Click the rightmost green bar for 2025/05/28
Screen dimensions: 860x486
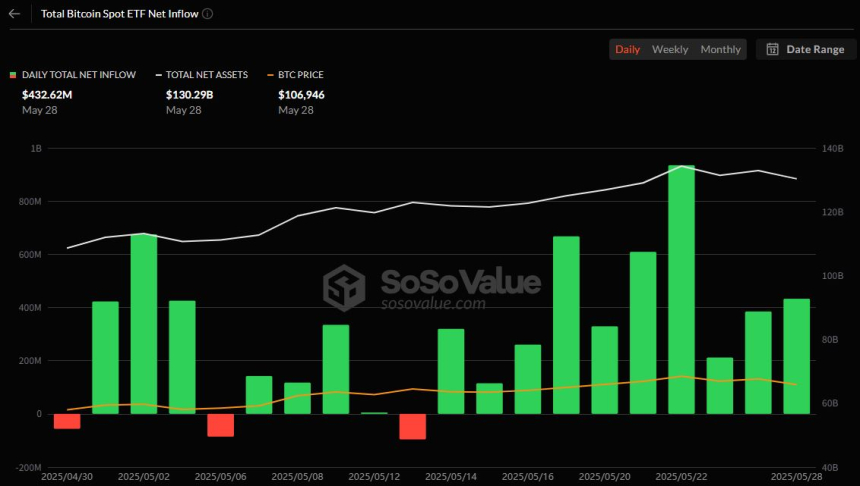(x=796, y=356)
